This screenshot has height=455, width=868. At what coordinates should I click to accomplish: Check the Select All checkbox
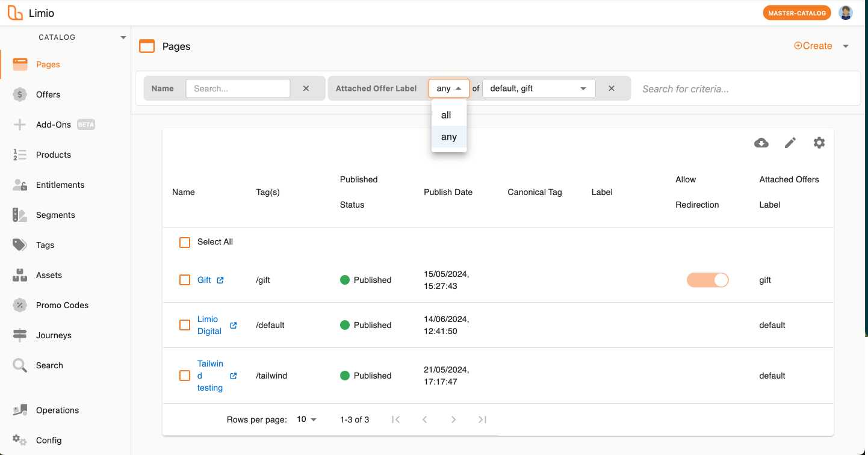[x=185, y=242]
